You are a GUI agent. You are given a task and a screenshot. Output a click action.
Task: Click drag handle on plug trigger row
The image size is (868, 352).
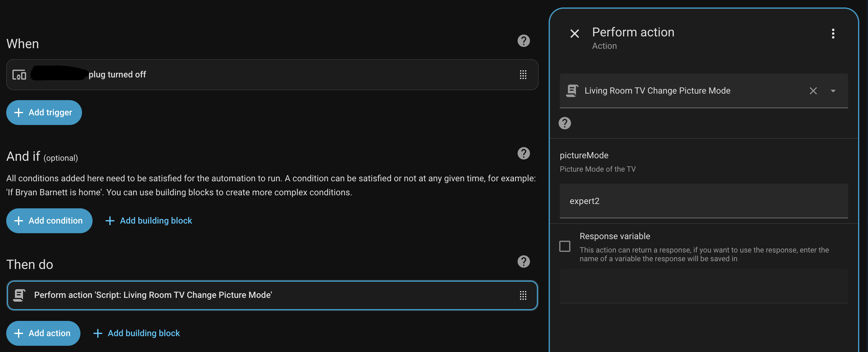pyautogui.click(x=523, y=75)
